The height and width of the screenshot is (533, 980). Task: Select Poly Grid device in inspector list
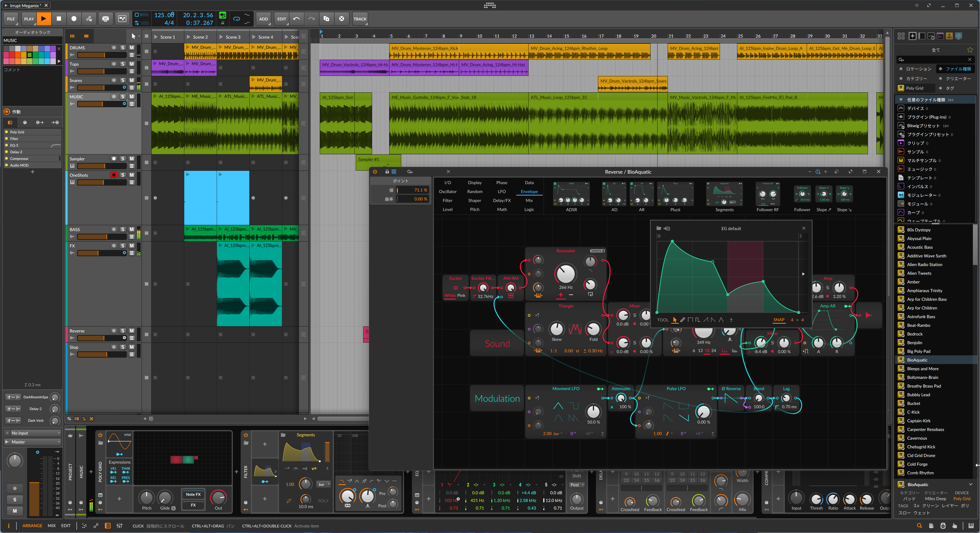click(32, 132)
